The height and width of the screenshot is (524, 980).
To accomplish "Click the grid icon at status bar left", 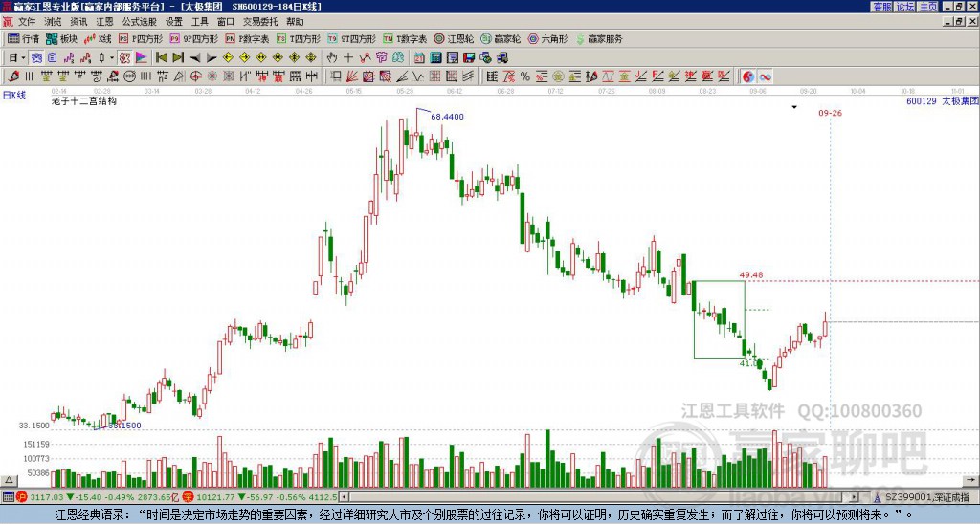I will point(8,497).
